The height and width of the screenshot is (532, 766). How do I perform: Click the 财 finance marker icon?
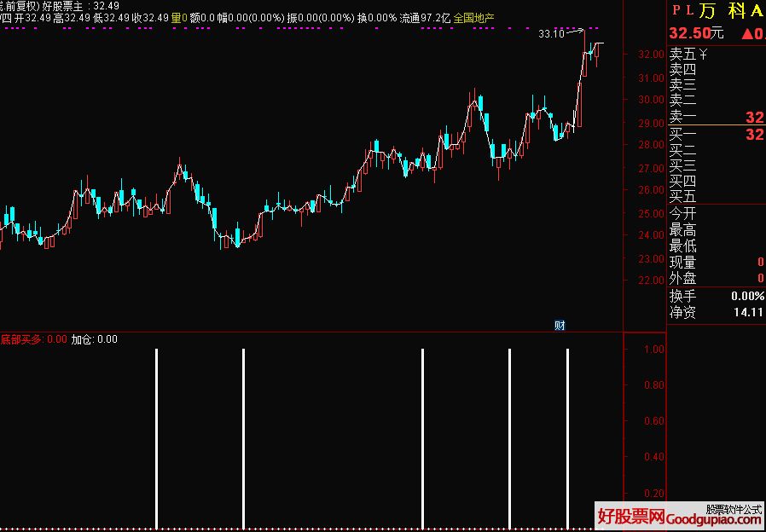pyautogui.click(x=560, y=325)
